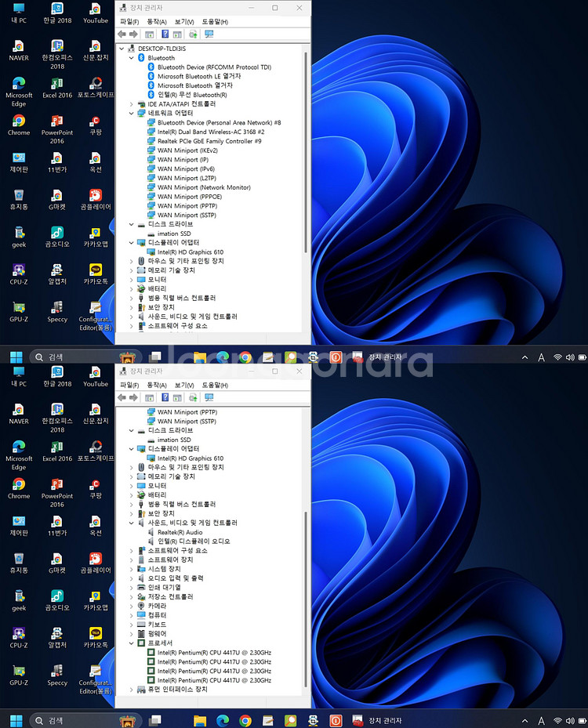
Task: Click the 키보드 category icon
Action: (141, 625)
